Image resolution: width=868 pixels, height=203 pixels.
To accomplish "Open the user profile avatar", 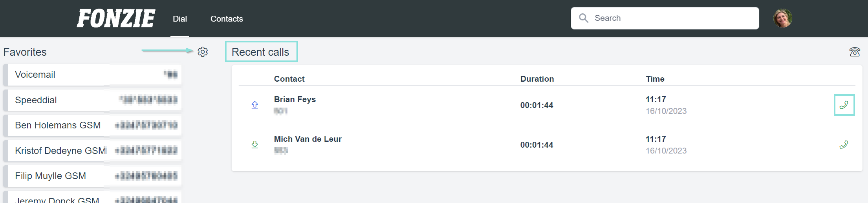I will (x=782, y=18).
